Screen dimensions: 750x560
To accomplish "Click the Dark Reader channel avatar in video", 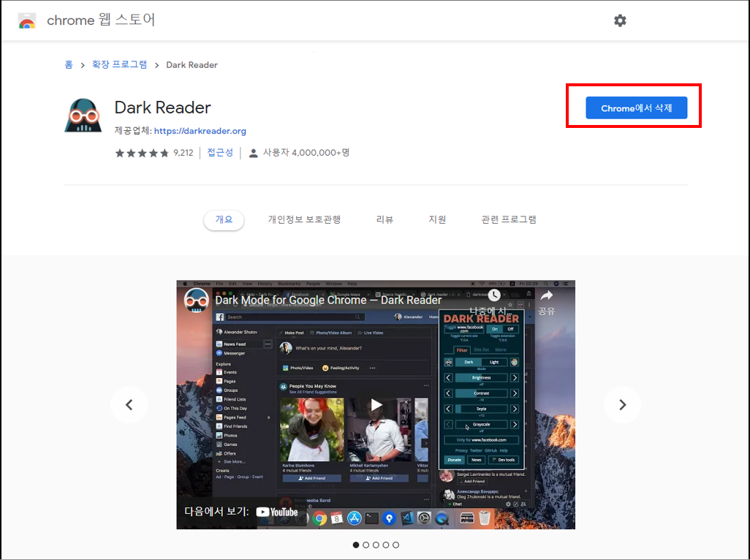I will point(197,300).
